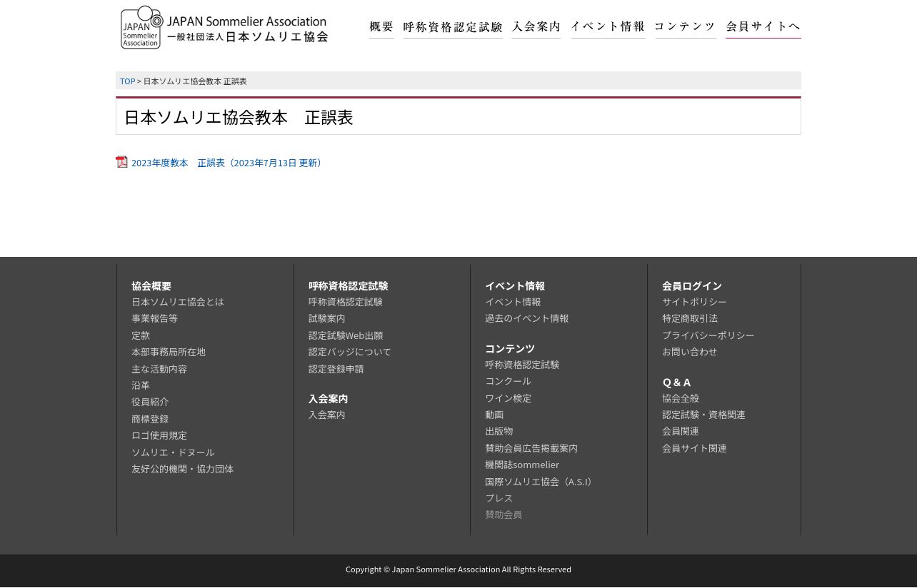
Task: Go to 会員サイトへ in top navigation
Action: click(x=763, y=27)
